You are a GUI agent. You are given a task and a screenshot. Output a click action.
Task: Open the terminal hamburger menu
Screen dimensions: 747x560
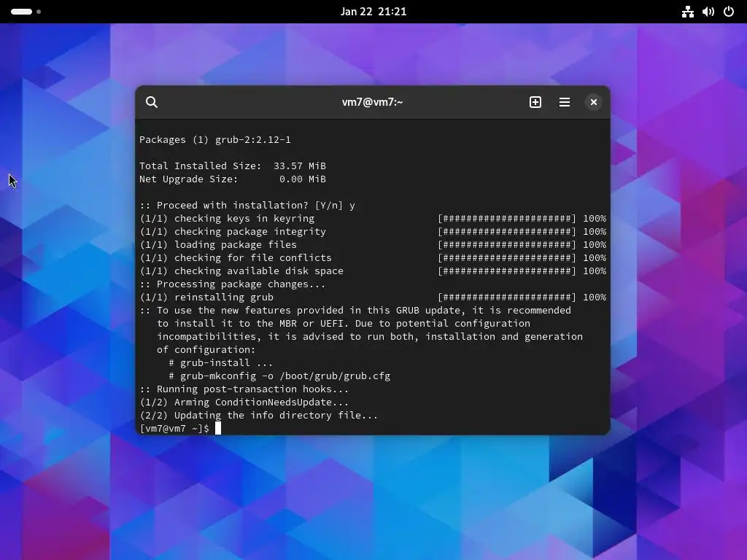565,102
